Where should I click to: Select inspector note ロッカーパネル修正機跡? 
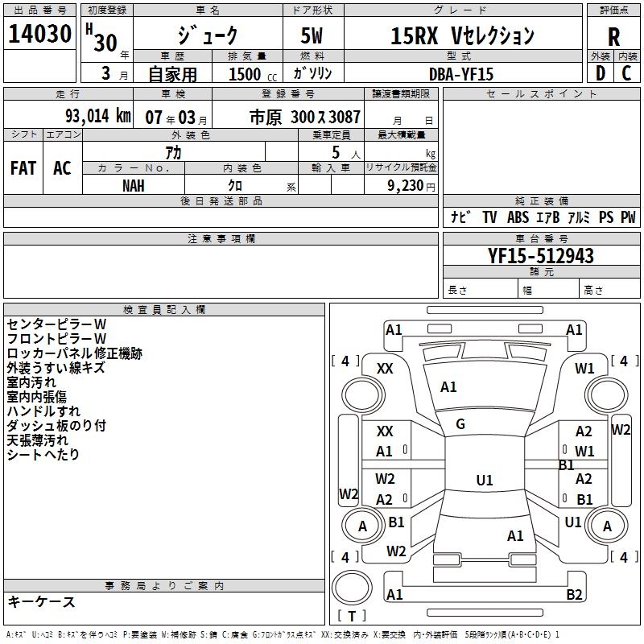coord(74,353)
